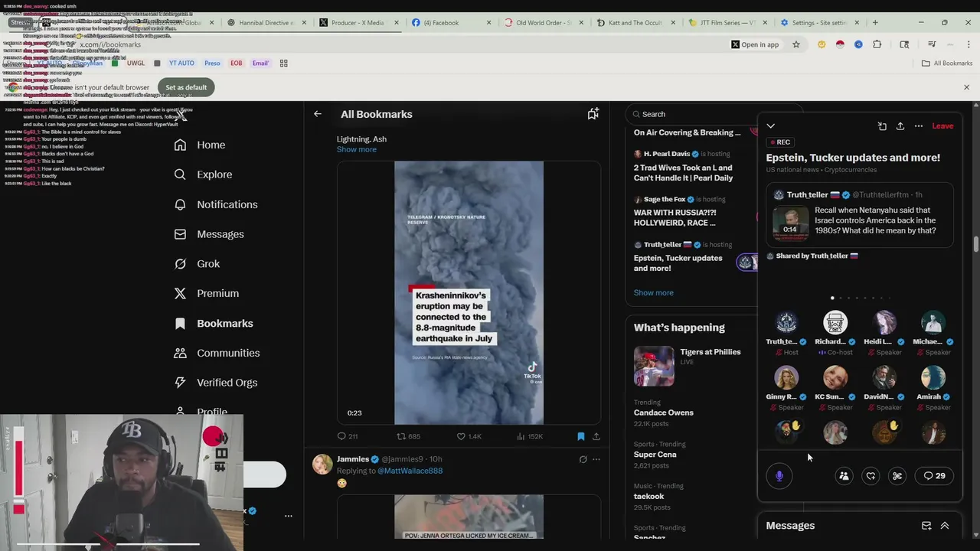This screenshot has width=980, height=551.
Task: Collapse the space panel with chevron
Action: pos(771,126)
